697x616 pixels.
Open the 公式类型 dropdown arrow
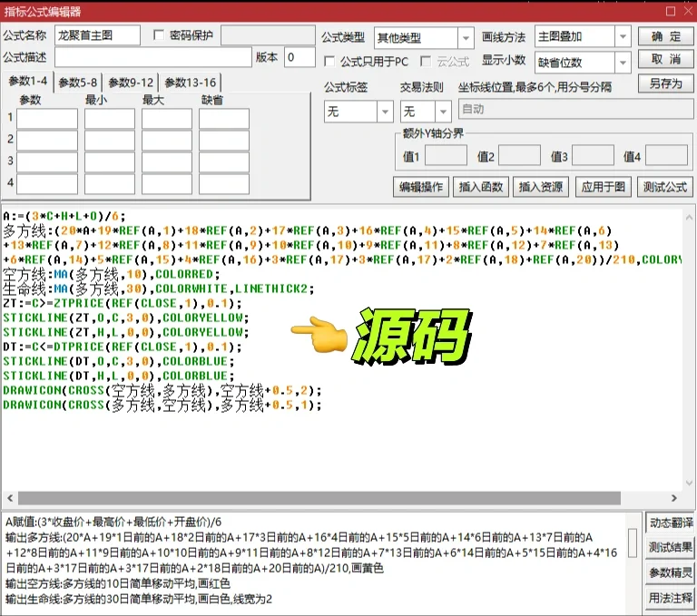466,38
